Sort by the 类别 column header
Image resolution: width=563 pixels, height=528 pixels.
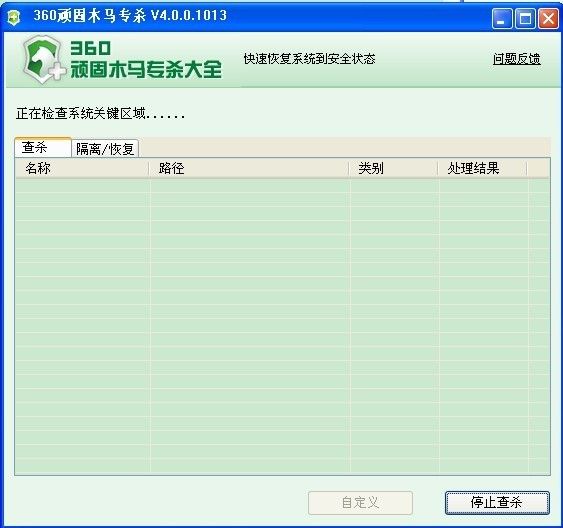(x=393, y=168)
